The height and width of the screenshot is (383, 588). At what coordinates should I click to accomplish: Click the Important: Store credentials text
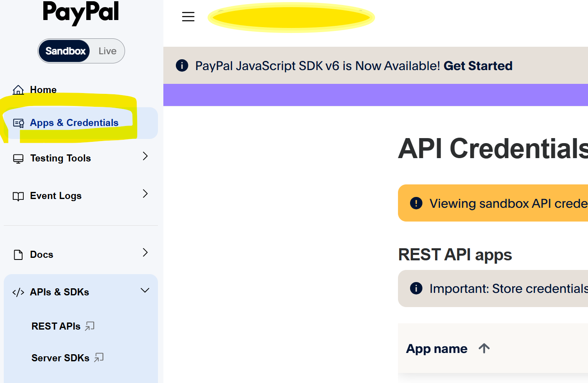(509, 288)
